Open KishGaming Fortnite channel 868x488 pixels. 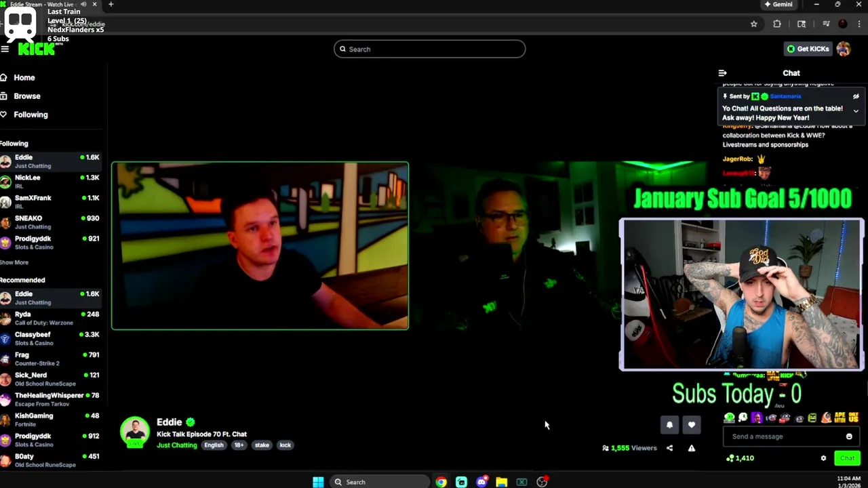(x=51, y=420)
